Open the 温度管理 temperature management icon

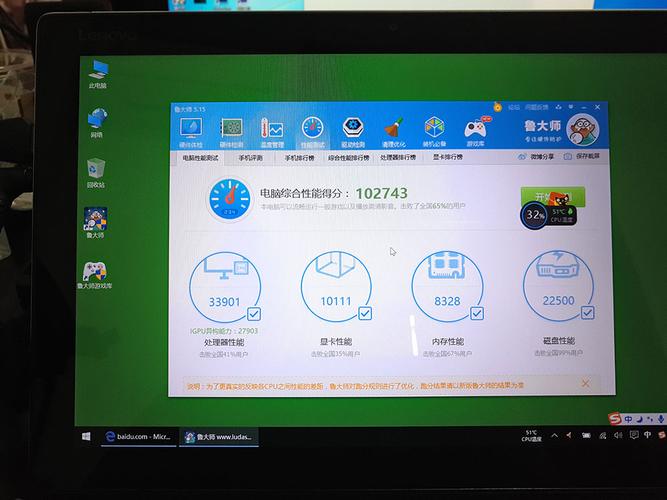[x=272, y=132]
